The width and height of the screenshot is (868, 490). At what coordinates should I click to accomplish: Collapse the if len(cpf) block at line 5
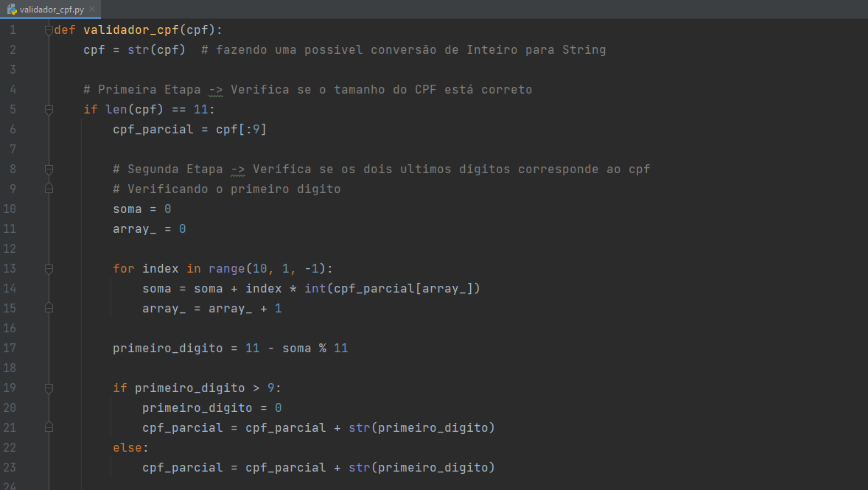(x=49, y=109)
